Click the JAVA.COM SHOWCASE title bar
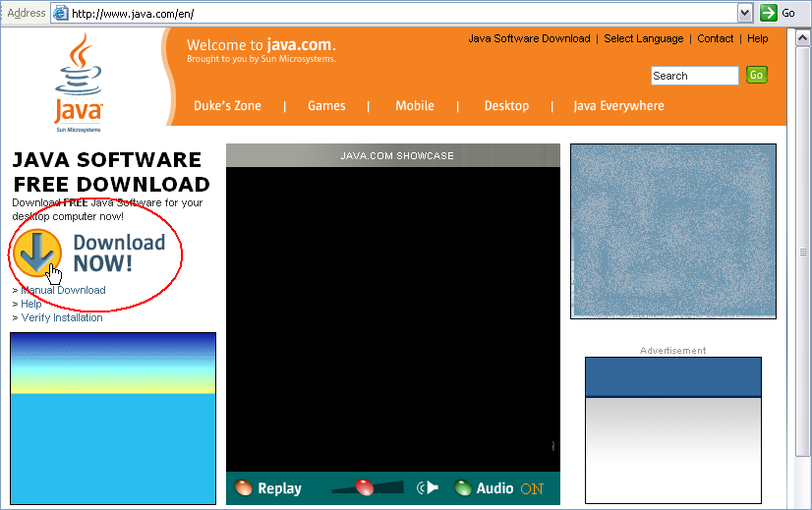812x510 pixels. coord(393,155)
